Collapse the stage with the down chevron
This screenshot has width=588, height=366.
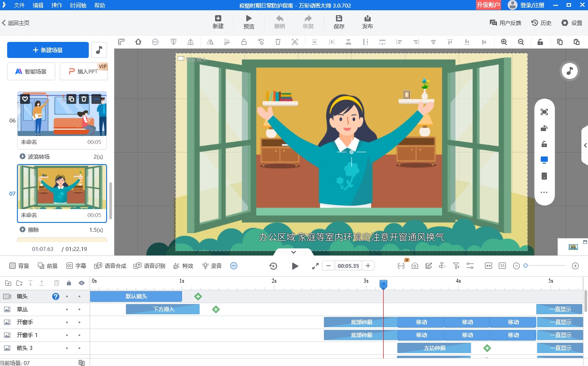pyautogui.click(x=294, y=252)
